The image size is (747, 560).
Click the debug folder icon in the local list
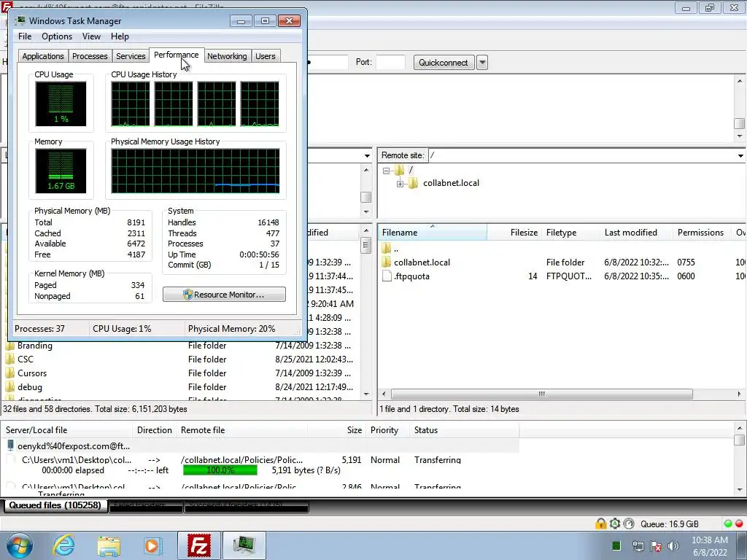tap(10, 386)
